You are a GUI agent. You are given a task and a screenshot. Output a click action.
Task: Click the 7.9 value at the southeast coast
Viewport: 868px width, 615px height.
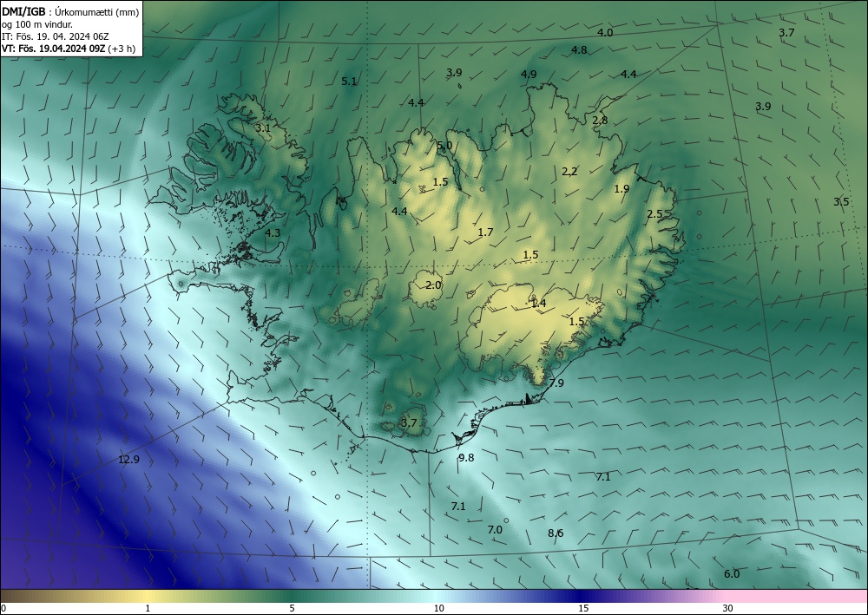click(x=556, y=383)
